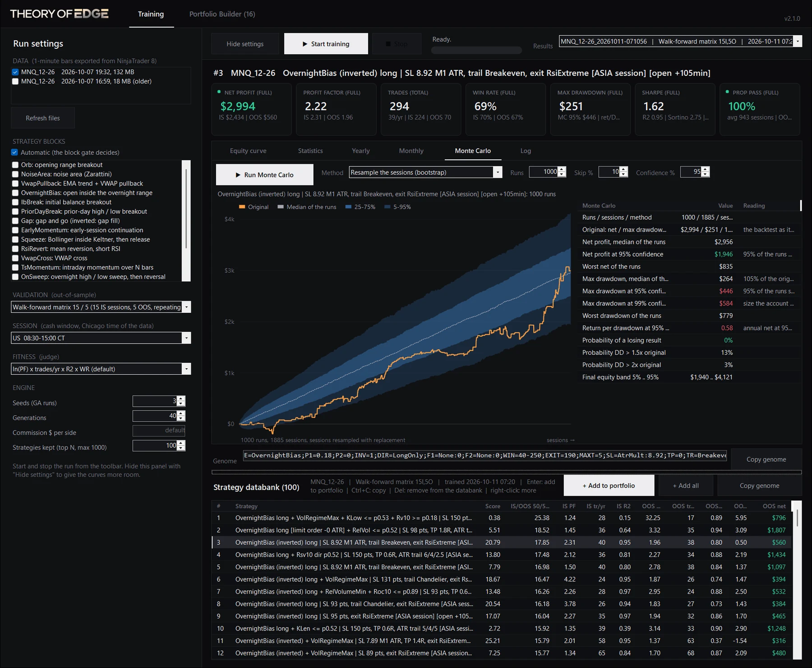Enable the IbBreak initial balance breakout block
Viewport: 812px width, 668px height.
pos(15,202)
